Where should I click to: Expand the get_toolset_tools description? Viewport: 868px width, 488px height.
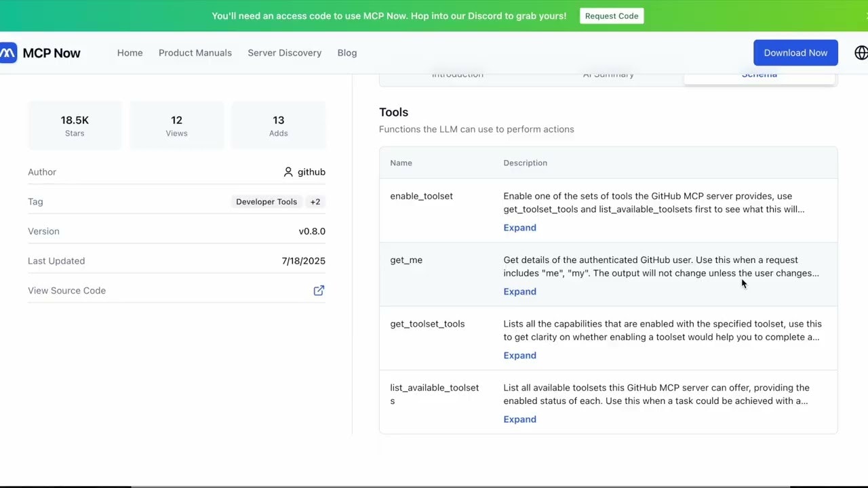coord(519,355)
